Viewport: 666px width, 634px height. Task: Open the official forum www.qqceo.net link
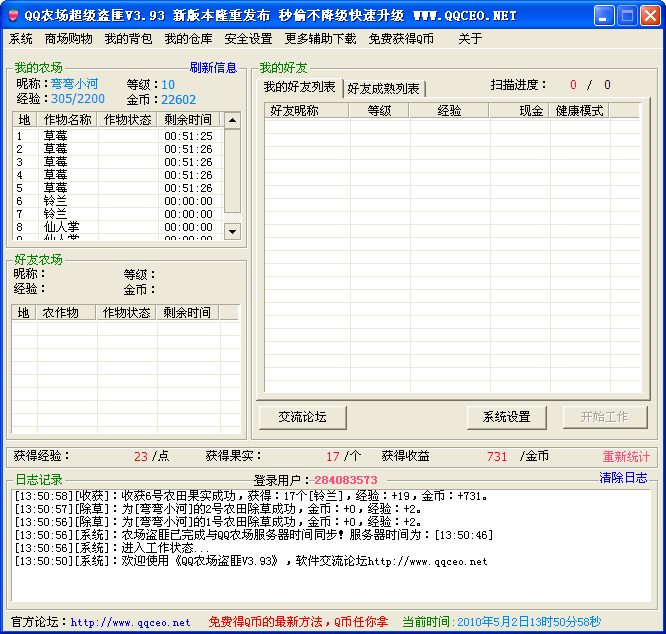pyautogui.click(x=130, y=622)
